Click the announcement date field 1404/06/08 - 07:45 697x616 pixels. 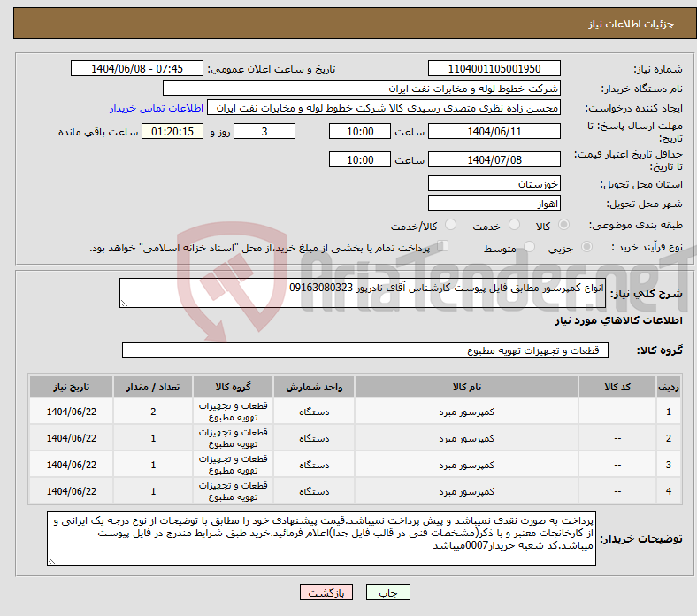pyautogui.click(x=137, y=68)
